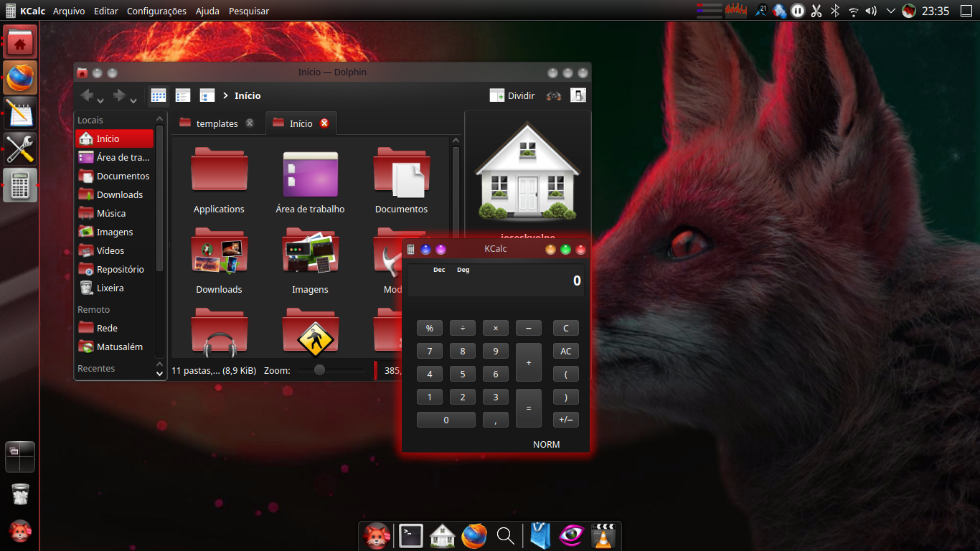Click the KCalc display showing 0
The image size is (980, 551).
pyautogui.click(x=495, y=281)
